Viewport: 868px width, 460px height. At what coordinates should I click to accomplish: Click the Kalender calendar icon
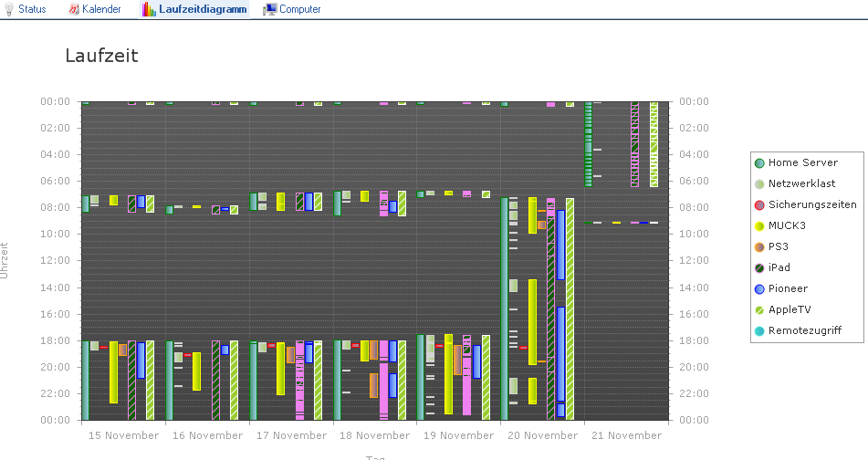[74, 9]
